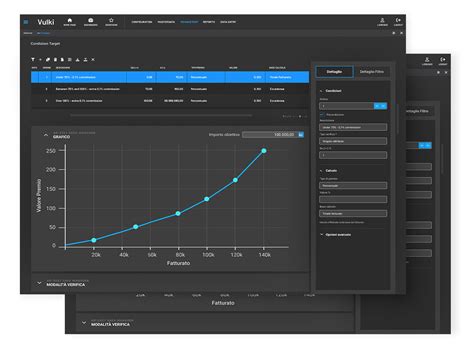Click the pin icon at front window tab bar

[x=394, y=33]
